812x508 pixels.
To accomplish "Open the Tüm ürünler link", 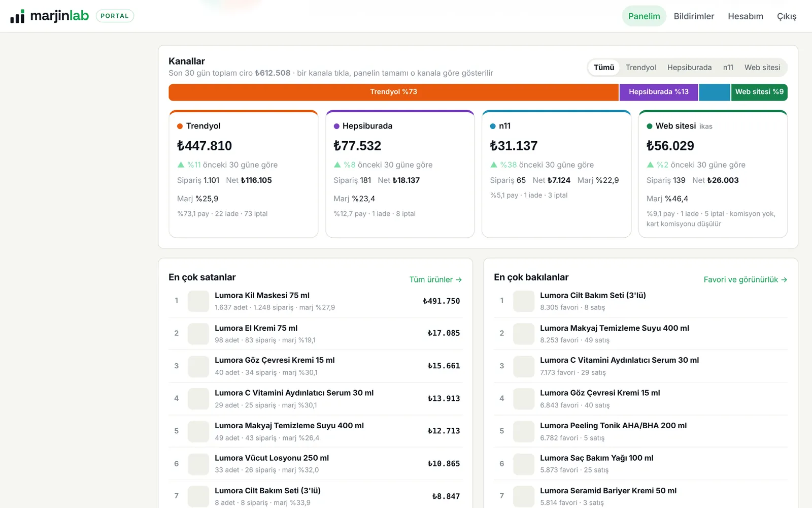I will pyautogui.click(x=435, y=280).
